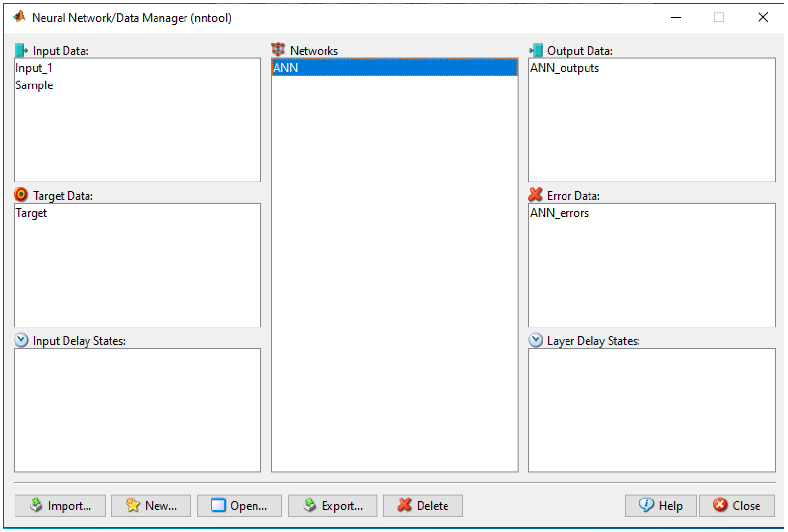788x532 pixels.
Task: Click the Layer Delay States clock icon
Action: click(x=536, y=340)
